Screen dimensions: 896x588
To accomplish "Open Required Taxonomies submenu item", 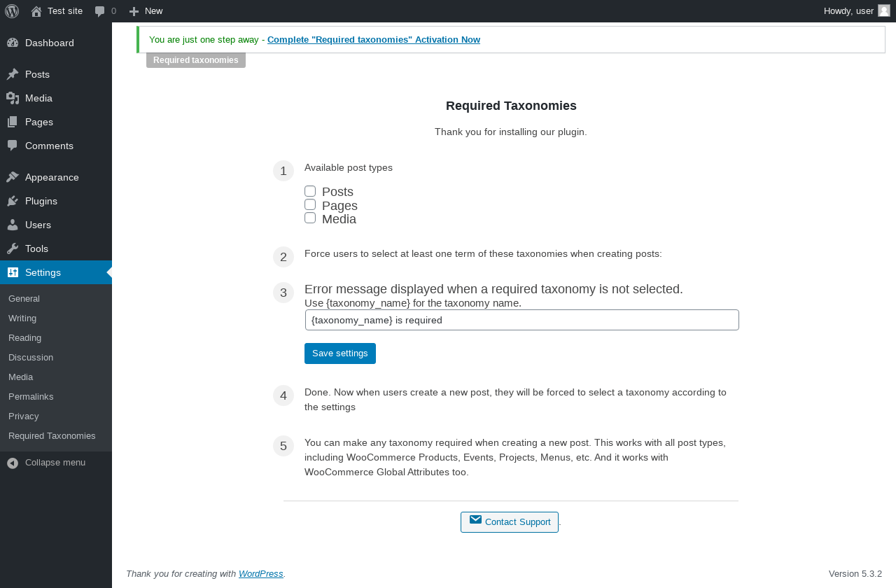I will coord(52,435).
